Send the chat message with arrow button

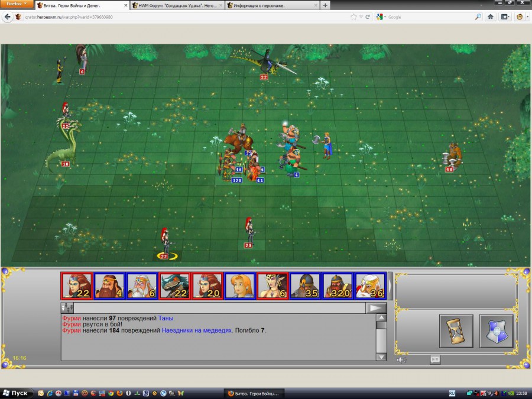[x=376, y=308]
